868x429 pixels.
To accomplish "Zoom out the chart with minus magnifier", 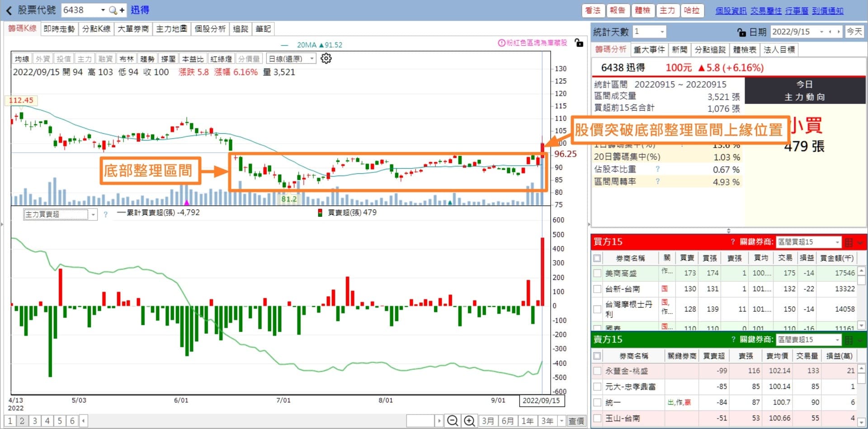I will click(452, 421).
